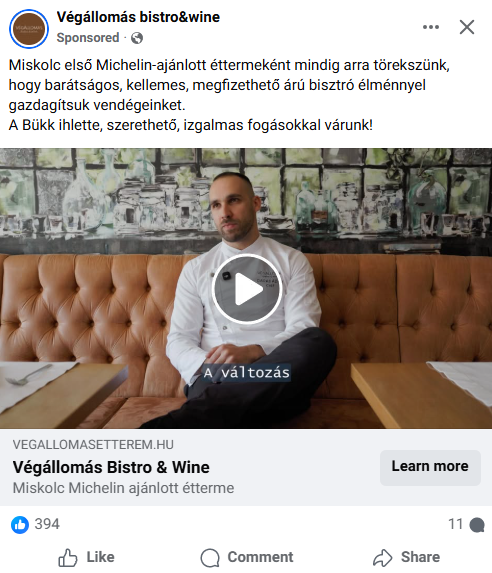Click the Share arrow icon
Screen dimensions: 492x573
383,558
